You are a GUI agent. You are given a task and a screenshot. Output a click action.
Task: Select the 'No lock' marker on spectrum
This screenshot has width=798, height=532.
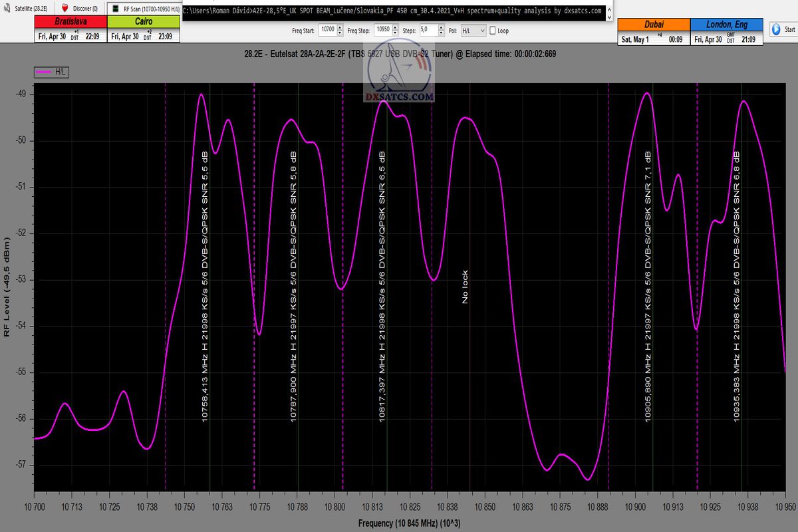pyautogui.click(x=465, y=287)
